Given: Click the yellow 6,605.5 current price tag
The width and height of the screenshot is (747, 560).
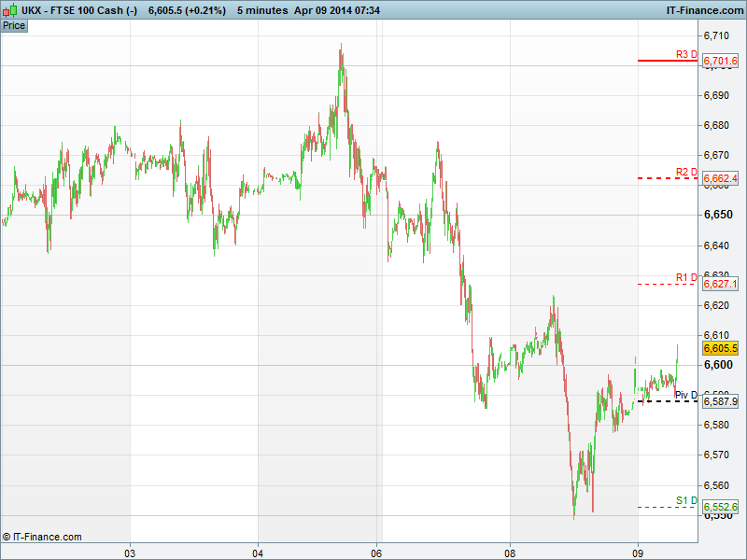Looking at the screenshot, I should point(720,348).
